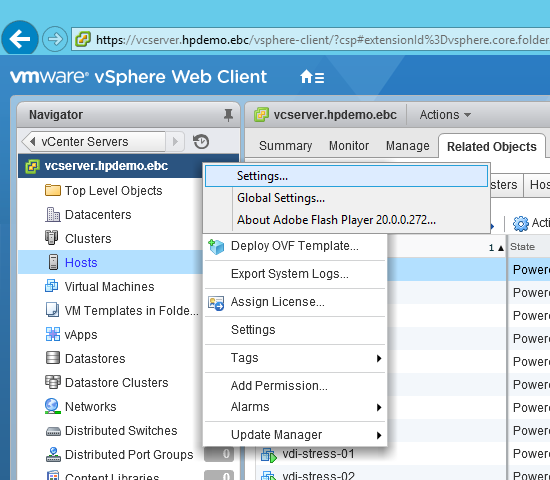Choose Global Settings... in Flash menu
Screen dimensions: 550x480
pos(346,198)
